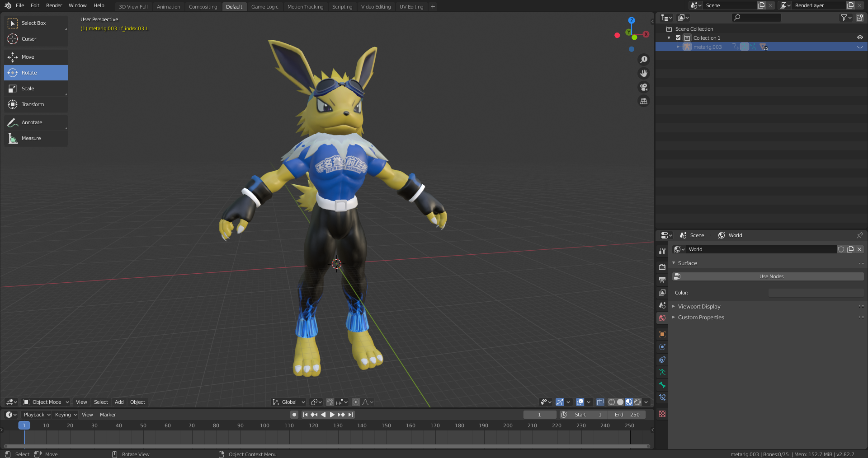Switch to rendered viewport shading
868x458 pixels.
point(637,402)
